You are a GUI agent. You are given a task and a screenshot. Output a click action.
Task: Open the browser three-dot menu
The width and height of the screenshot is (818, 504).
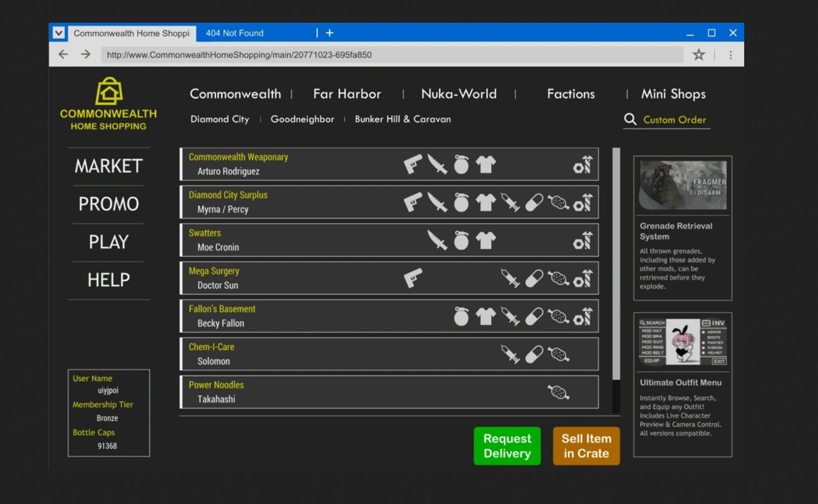tap(730, 55)
